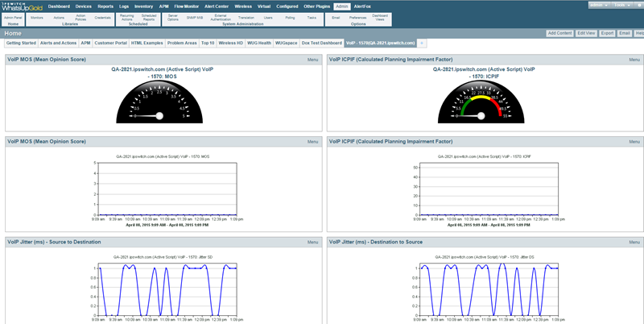Switch to the Wireless HD tab
The width and height of the screenshot is (644, 324).
coord(230,44)
